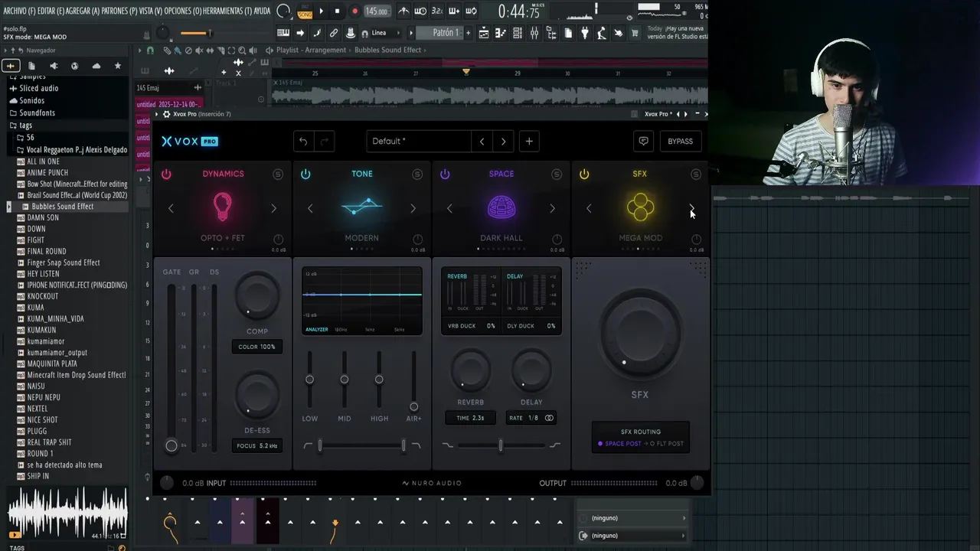Select previous Space mode before Dark Hall
The height and width of the screenshot is (551, 980).
coord(449,208)
